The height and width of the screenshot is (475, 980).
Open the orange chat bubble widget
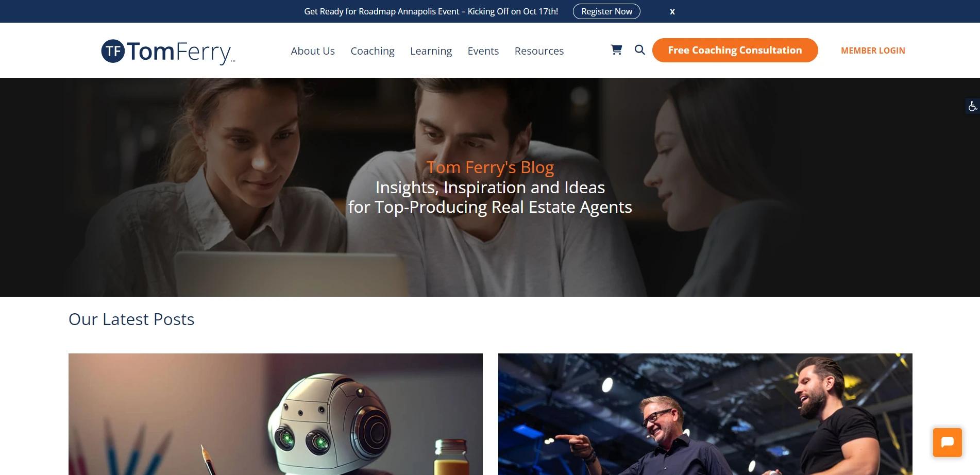(x=947, y=442)
